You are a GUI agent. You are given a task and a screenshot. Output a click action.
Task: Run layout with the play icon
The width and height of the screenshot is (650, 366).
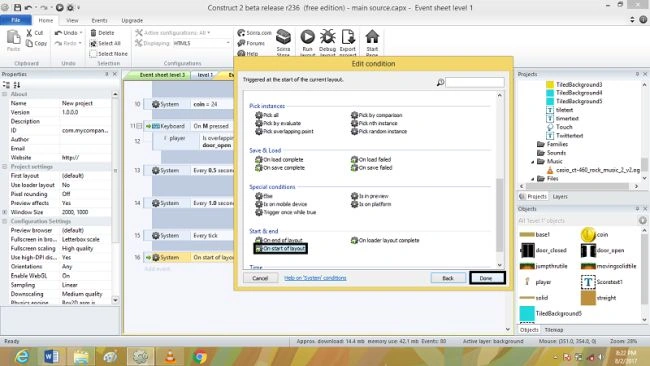pyautogui.click(x=307, y=37)
